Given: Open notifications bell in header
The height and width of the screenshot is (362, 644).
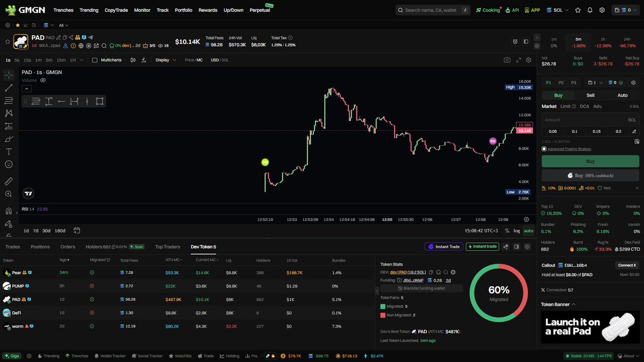Looking at the screenshot, I should point(590,10).
